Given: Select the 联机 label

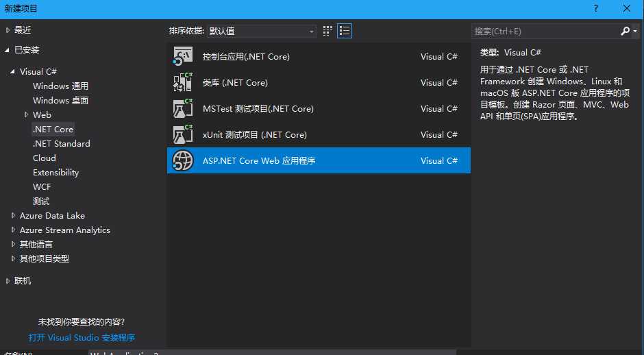Looking at the screenshot, I should coord(23,281).
